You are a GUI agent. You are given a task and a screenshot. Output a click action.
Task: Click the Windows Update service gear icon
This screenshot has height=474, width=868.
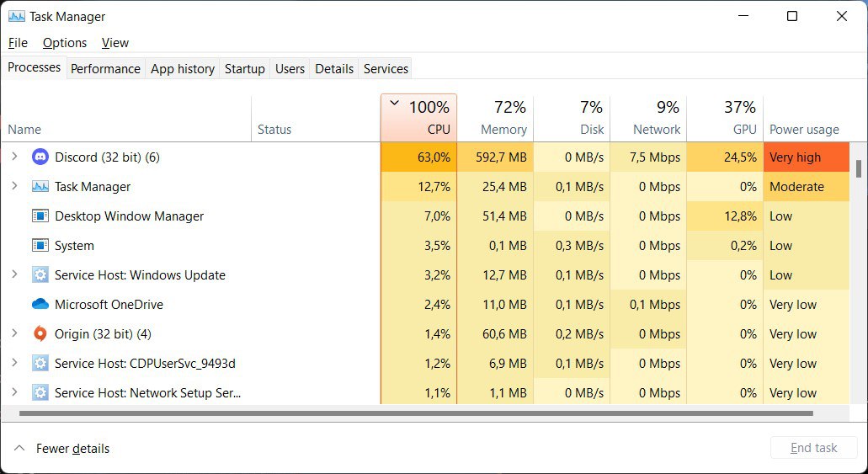(40, 274)
